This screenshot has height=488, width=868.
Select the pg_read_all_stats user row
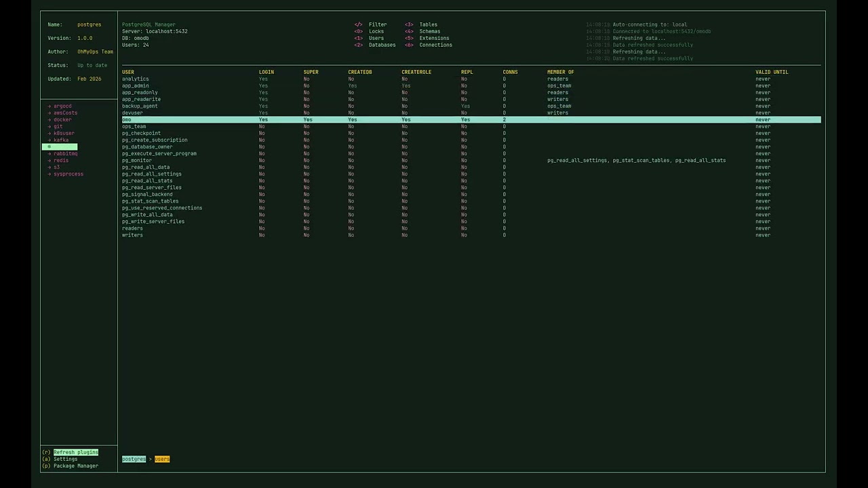(471, 181)
